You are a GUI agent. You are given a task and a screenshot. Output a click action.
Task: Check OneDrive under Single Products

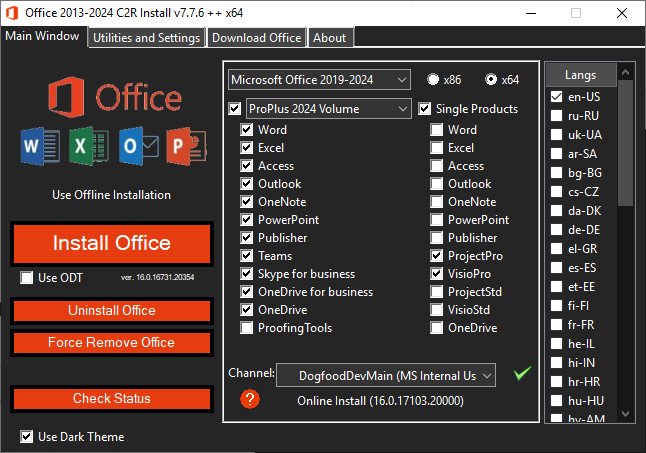pyautogui.click(x=437, y=328)
